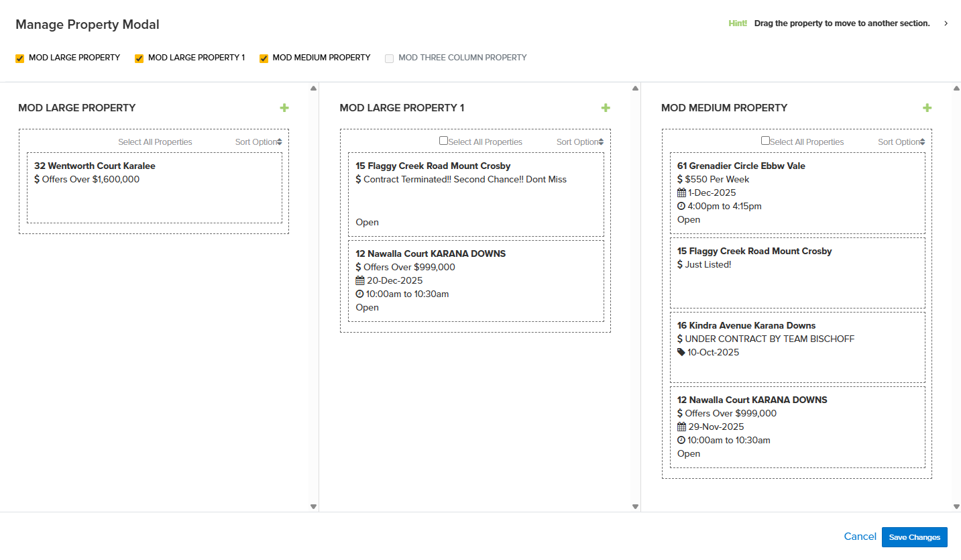Screen dimensions: 961x560
Task: Click dollar icon beside Offers Over $1,600,000
Action: 37,180
